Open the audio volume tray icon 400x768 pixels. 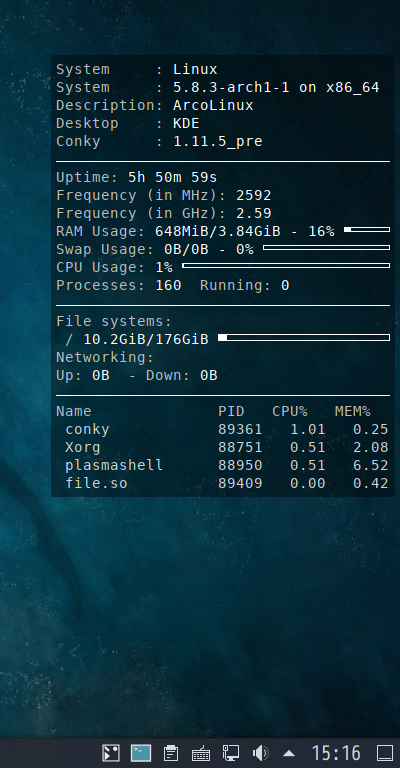[x=260, y=753]
